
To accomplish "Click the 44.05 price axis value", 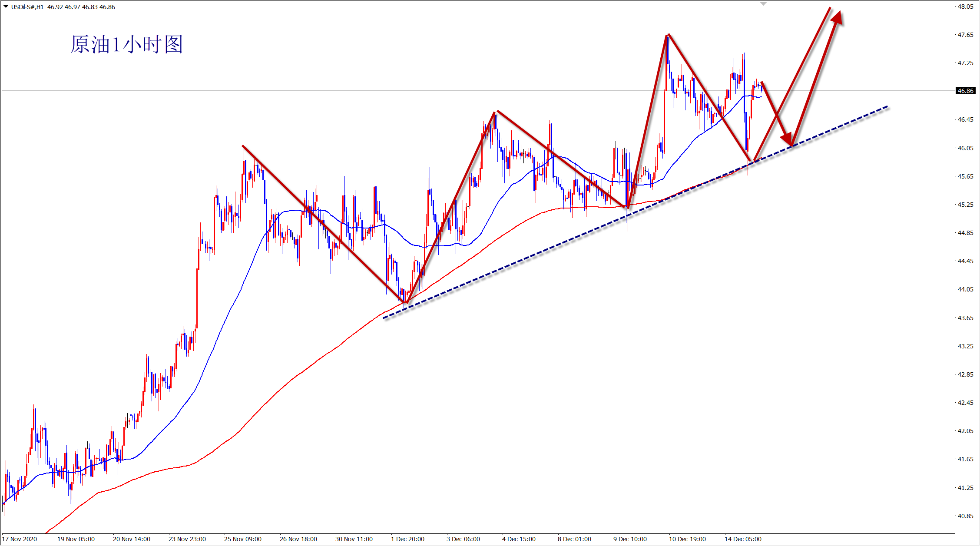I will pyautogui.click(x=965, y=289).
